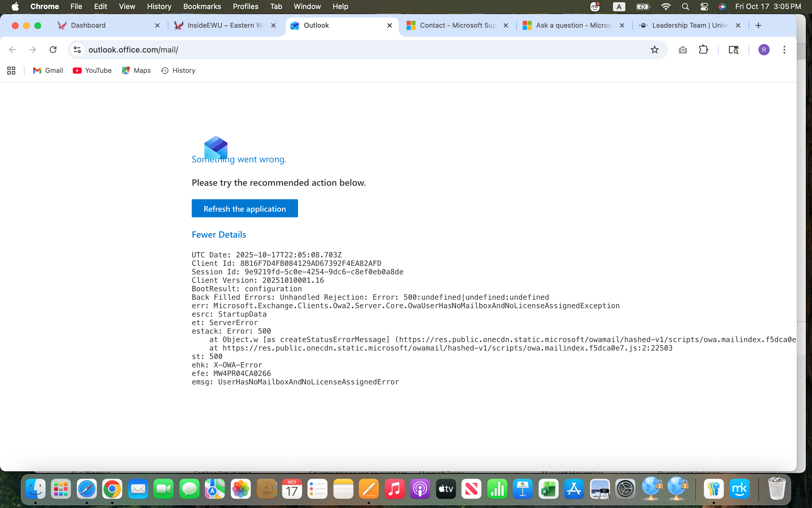812x508 pixels.
Task: Open the Window menu in menu bar
Action: coord(307,6)
